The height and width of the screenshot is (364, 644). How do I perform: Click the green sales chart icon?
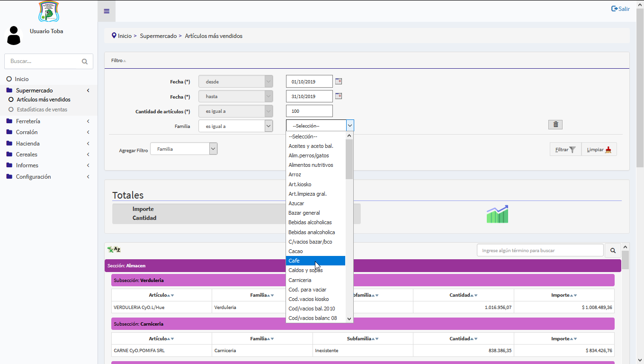497,214
